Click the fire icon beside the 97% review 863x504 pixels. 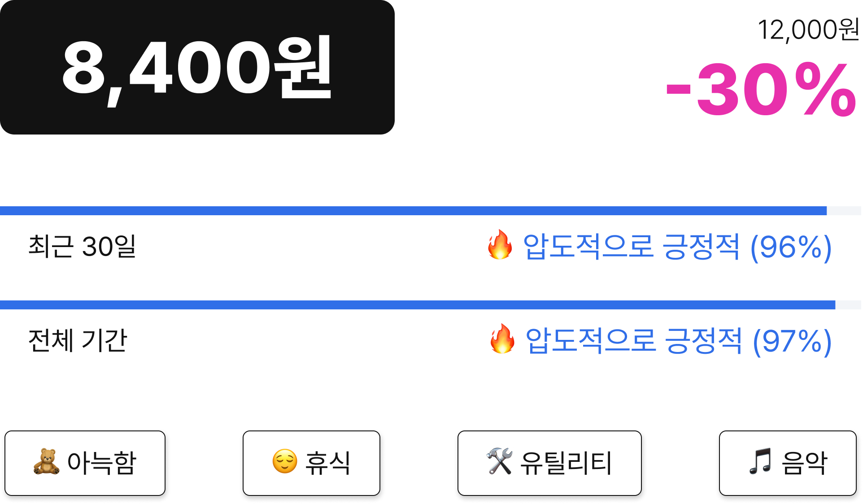(x=502, y=339)
